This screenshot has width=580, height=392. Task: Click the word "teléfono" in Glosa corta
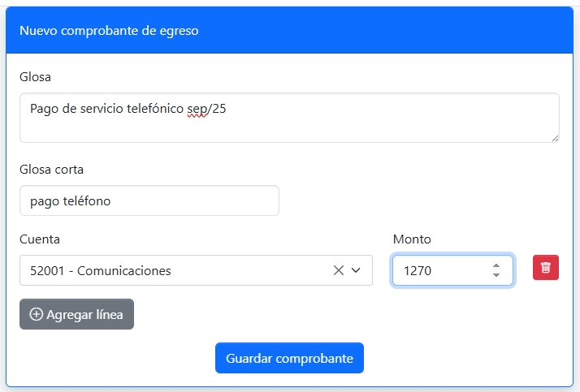(87, 201)
